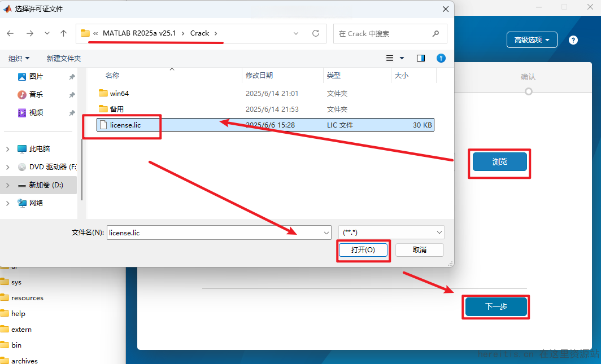Click 浏览 button in the installer
The height and width of the screenshot is (364, 601).
tap(499, 162)
